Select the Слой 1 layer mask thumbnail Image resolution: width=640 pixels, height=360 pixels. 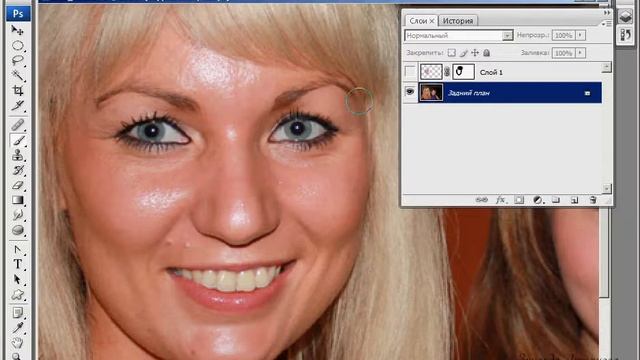pyautogui.click(x=463, y=72)
